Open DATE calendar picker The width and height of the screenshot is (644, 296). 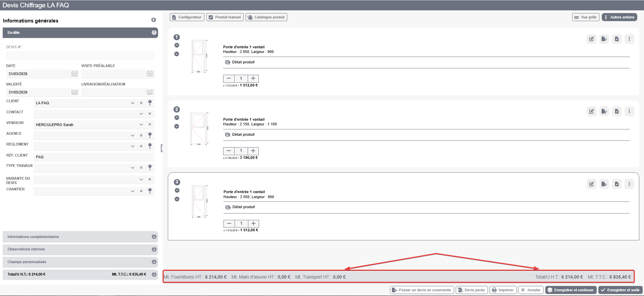[75, 74]
